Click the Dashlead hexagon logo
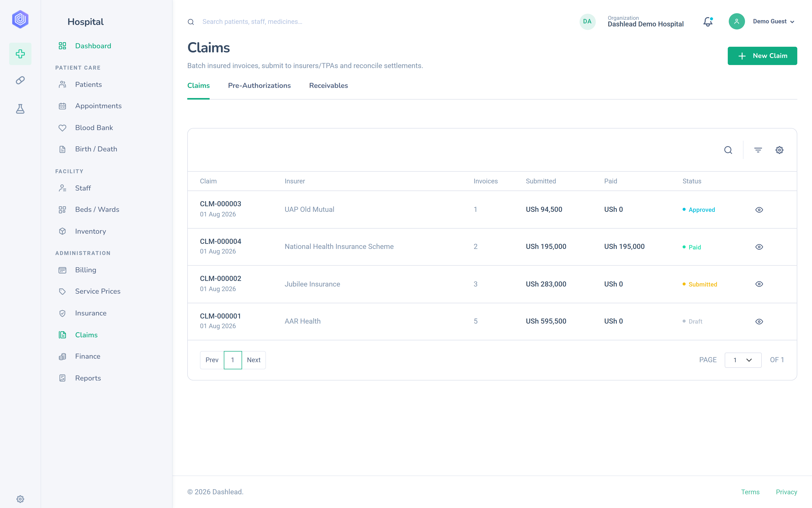 (20, 19)
